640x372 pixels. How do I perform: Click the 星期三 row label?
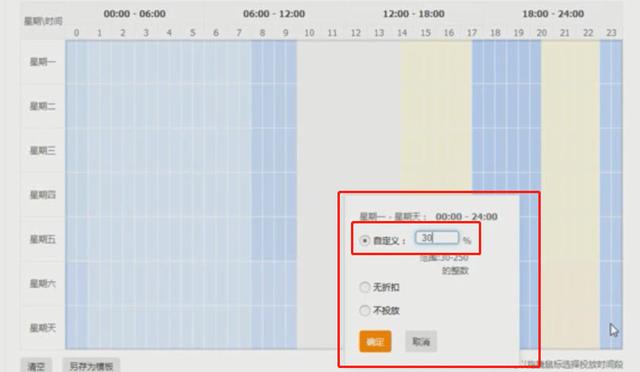coord(42,151)
